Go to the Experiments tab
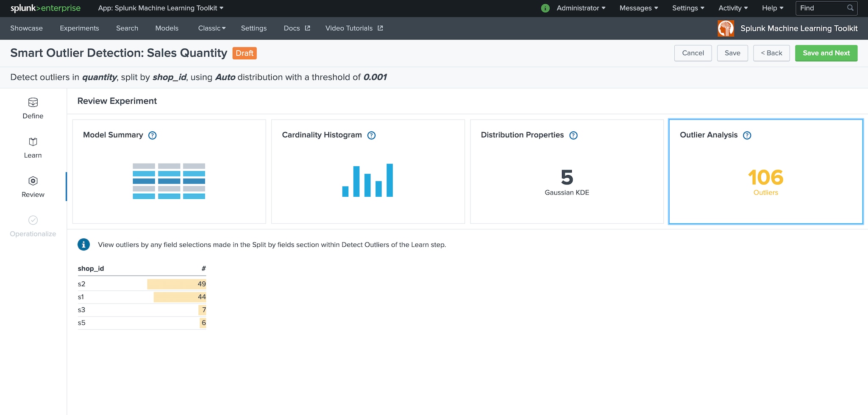The image size is (868, 415). [x=79, y=28]
